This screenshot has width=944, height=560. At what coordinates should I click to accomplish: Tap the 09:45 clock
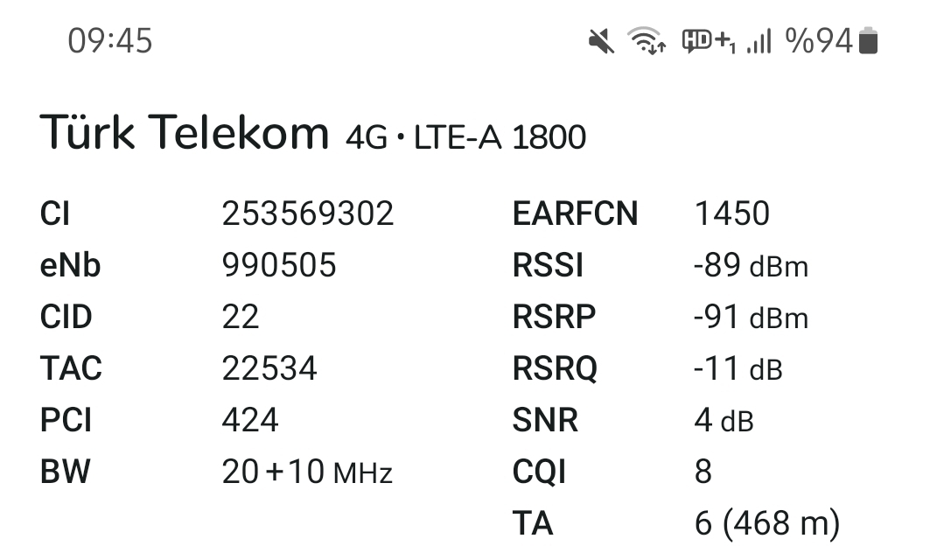click(110, 41)
